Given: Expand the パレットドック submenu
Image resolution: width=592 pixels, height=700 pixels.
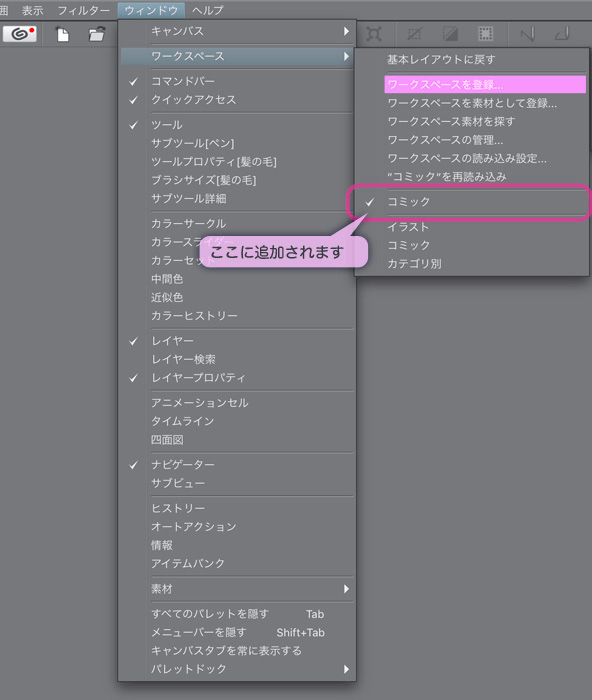Looking at the screenshot, I should 238,669.
